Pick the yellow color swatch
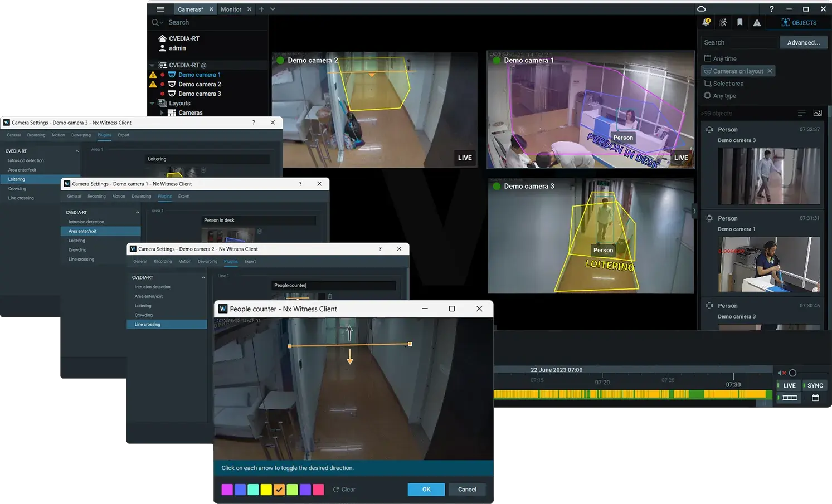This screenshot has height=504, width=832. (266, 490)
